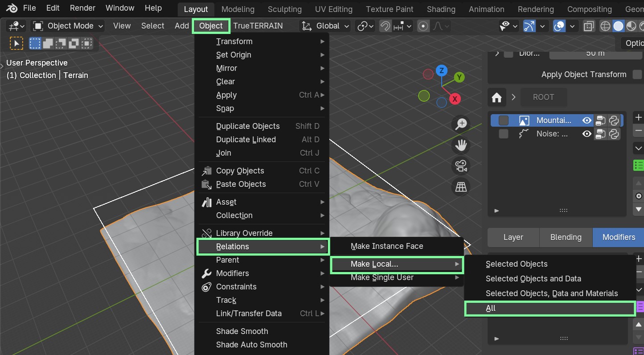Toggle camera view with the camera icon
The image size is (644, 355).
pos(461,166)
